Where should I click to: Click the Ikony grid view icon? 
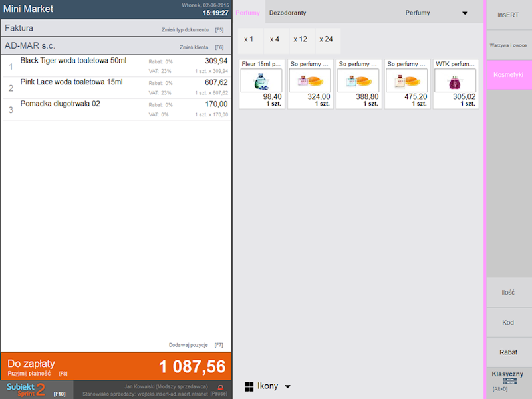click(249, 386)
